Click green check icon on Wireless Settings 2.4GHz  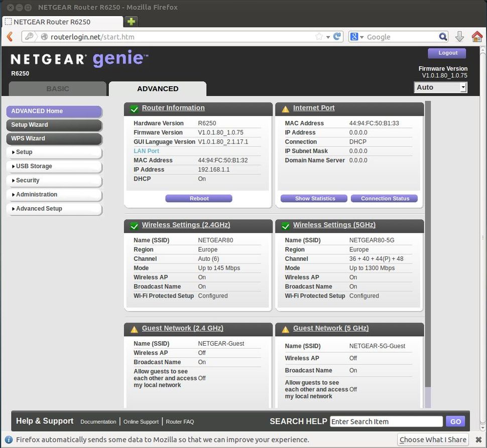[134, 226]
